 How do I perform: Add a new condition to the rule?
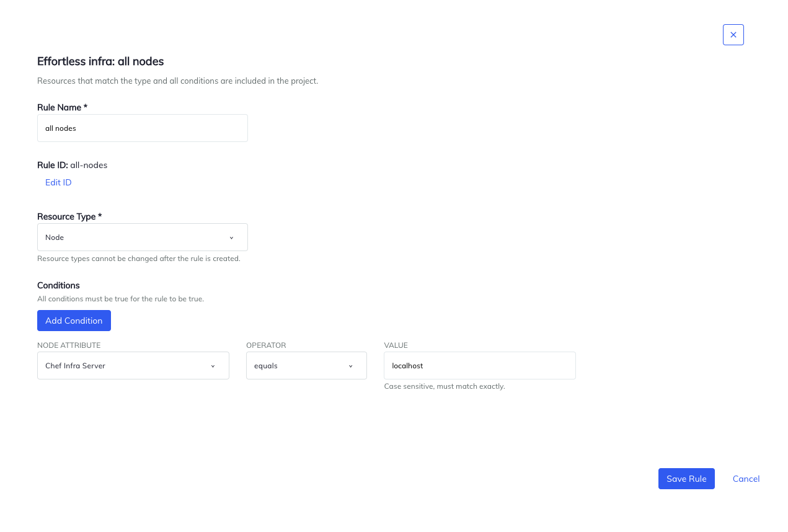click(x=74, y=320)
